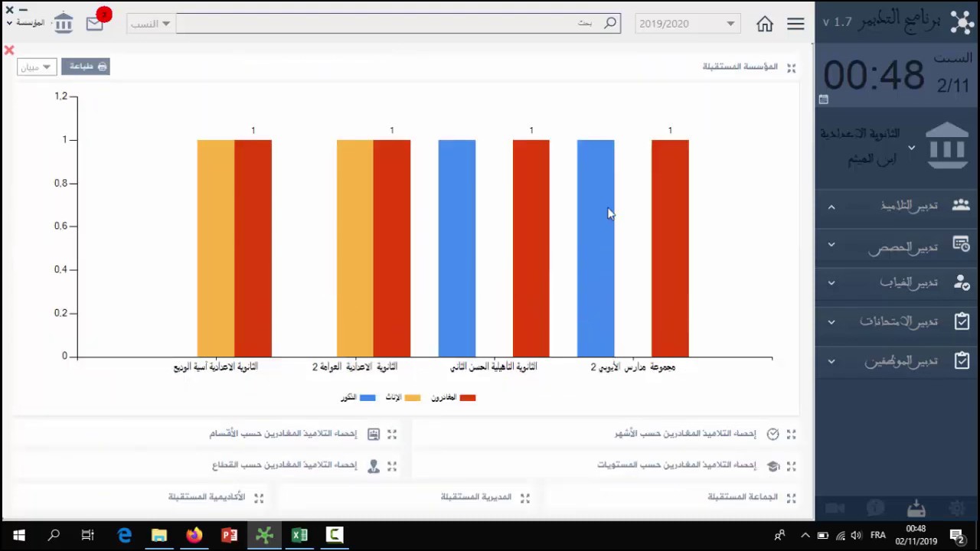Click the person icon beside حسب القطاع
The height and width of the screenshot is (551, 980).
[374, 465]
